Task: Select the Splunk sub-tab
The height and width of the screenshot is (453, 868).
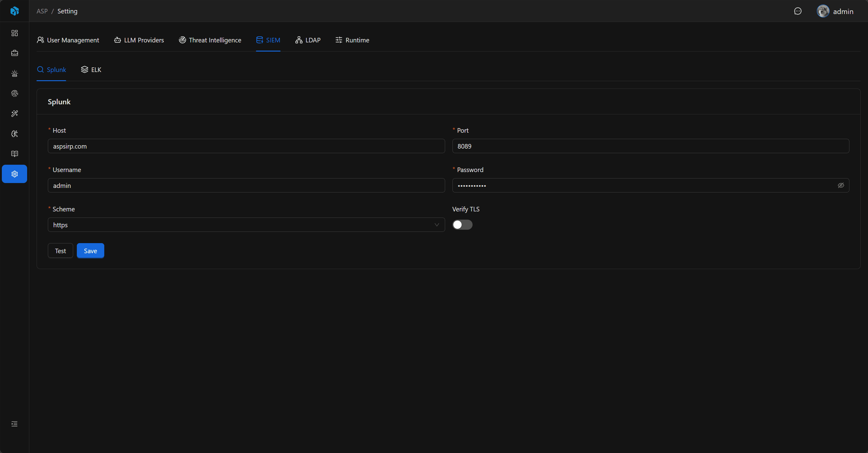Action: click(51, 70)
